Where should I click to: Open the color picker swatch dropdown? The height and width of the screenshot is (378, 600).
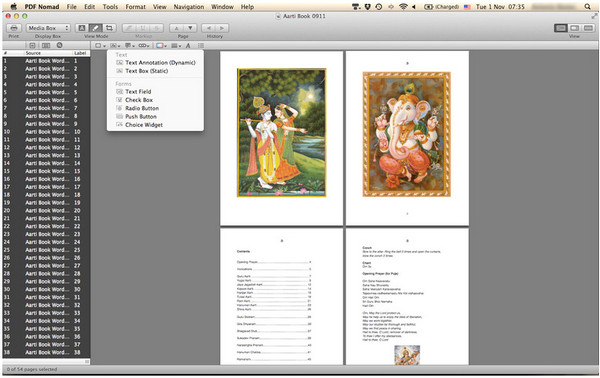coord(161,46)
